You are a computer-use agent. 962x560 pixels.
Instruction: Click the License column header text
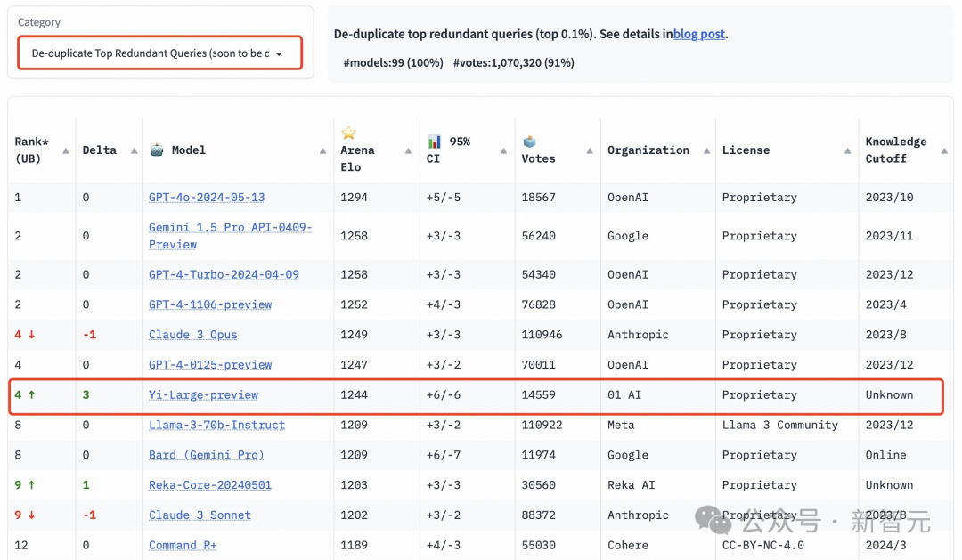point(746,150)
